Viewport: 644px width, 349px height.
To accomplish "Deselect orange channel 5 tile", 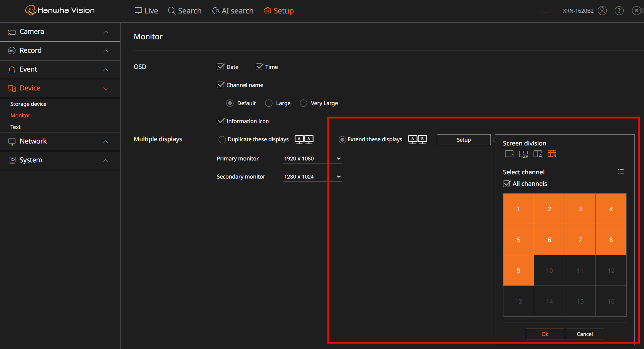I will click(x=518, y=240).
